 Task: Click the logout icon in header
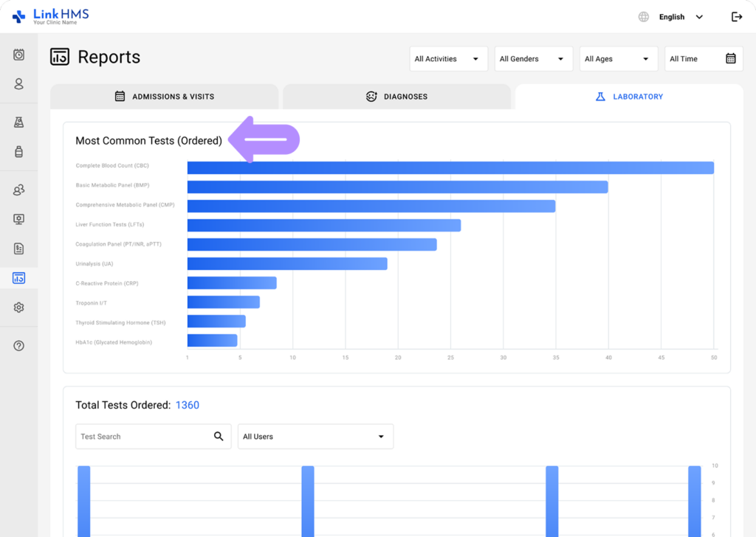[x=736, y=17]
